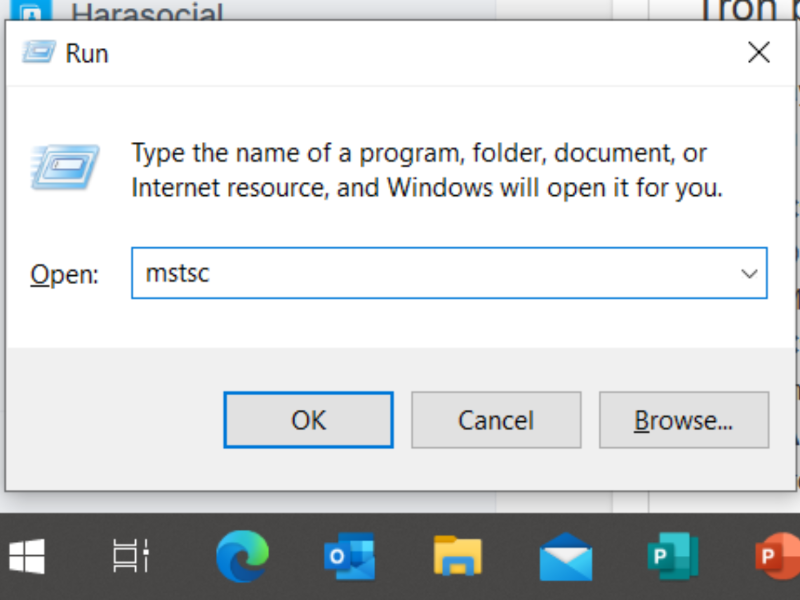Open File Explorer from the taskbar
This screenshot has height=600, width=800.
(457, 556)
